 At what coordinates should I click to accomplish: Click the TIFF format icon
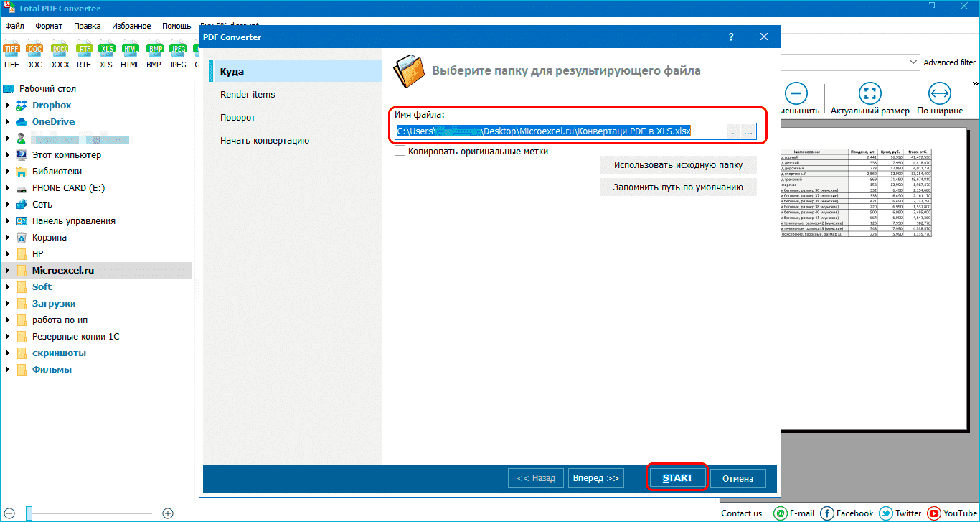click(x=11, y=50)
